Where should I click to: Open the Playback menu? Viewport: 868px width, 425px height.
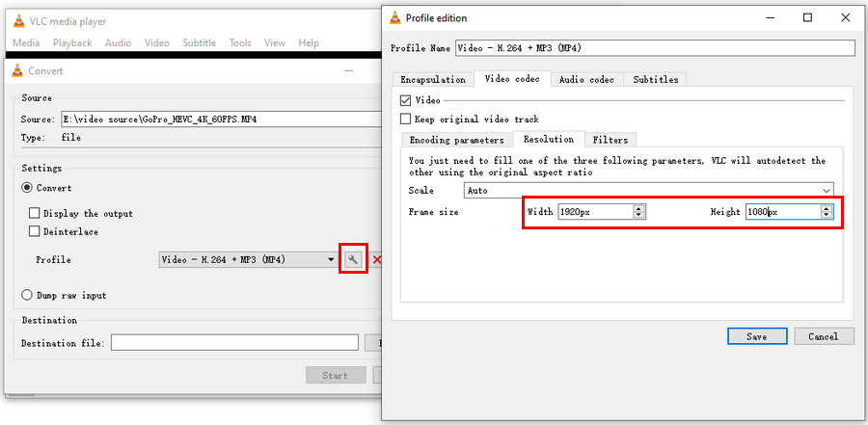coord(72,42)
